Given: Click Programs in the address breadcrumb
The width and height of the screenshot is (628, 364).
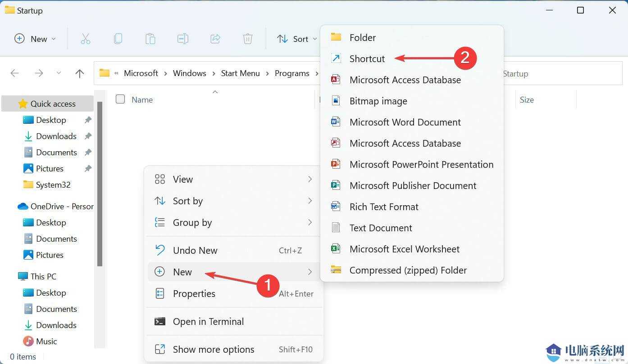Looking at the screenshot, I should (x=292, y=73).
